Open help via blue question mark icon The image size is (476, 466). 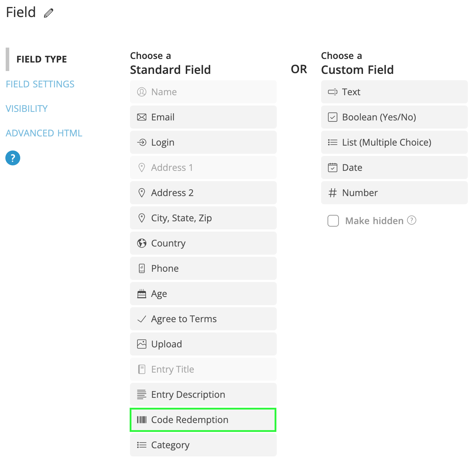click(13, 158)
